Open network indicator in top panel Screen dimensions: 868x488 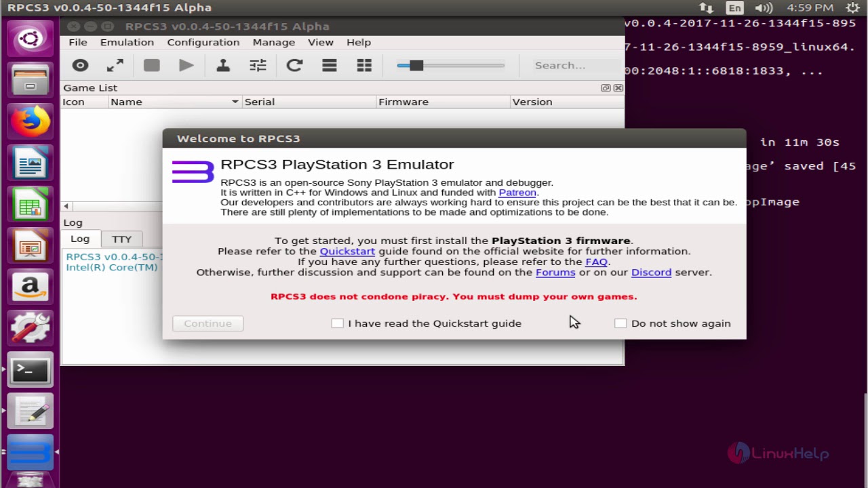pos(706,8)
